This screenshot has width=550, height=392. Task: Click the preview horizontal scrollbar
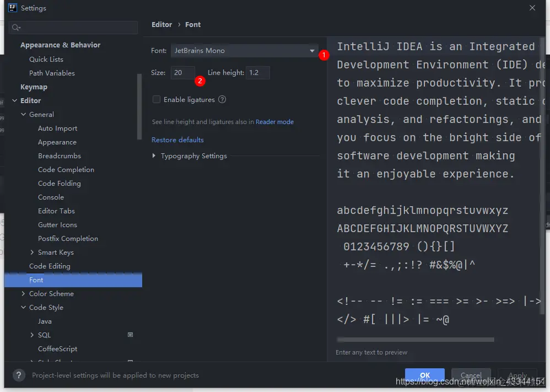416,340
